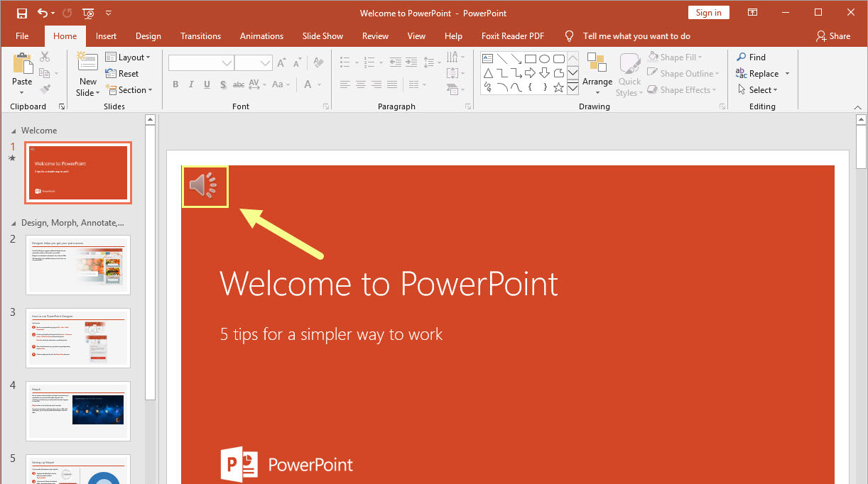This screenshot has width=868, height=484.
Task: Select the text box shape in the gallery
Action: click(x=488, y=59)
